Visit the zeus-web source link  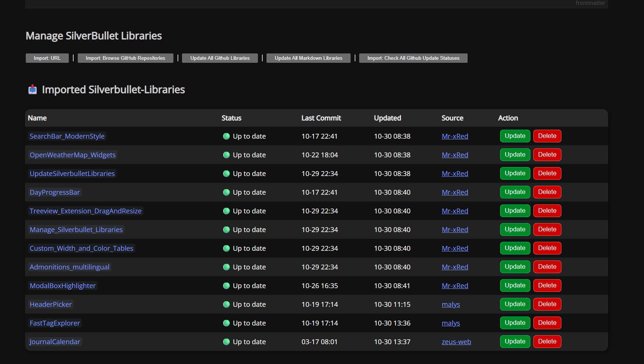[456, 342]
